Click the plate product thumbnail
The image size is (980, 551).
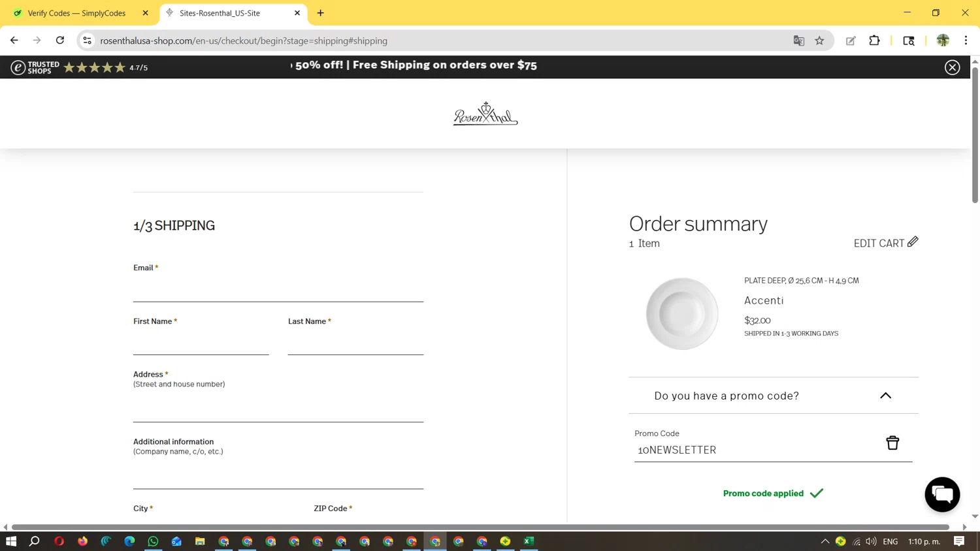(681, 313)
